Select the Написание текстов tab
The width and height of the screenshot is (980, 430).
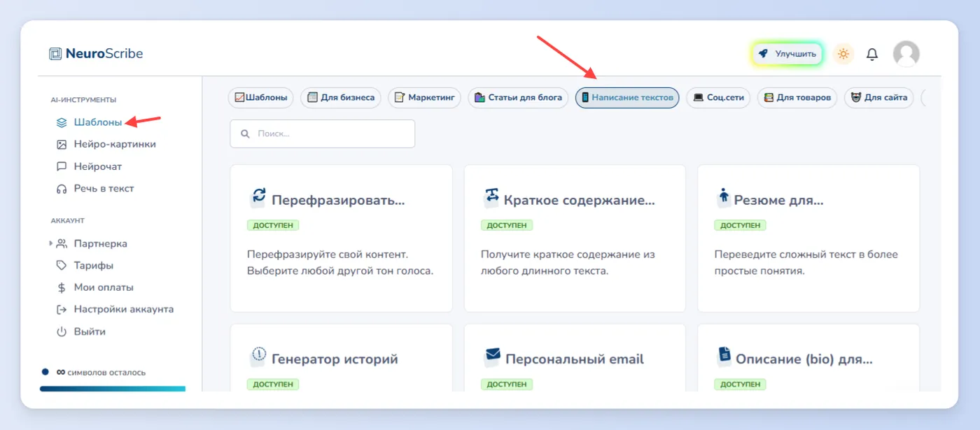pos(627,98)
